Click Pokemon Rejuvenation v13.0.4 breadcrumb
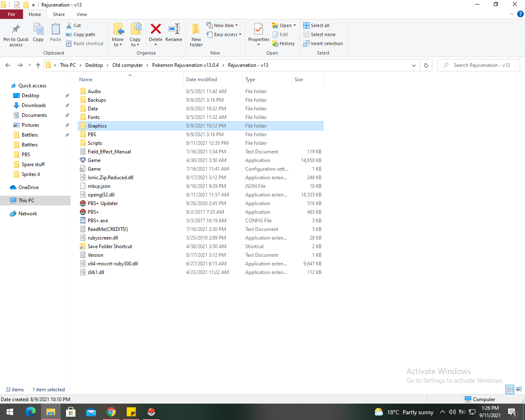 185,65
